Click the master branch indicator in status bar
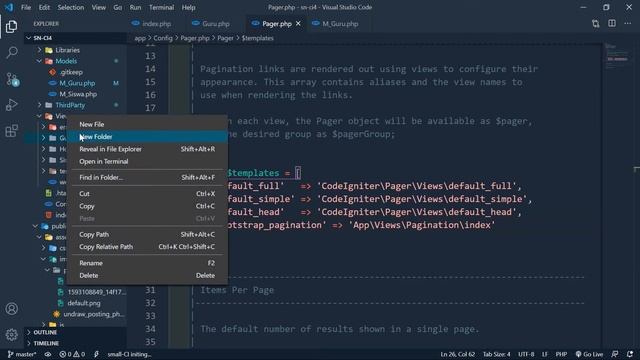640x360 pixels. pos(22,354)
